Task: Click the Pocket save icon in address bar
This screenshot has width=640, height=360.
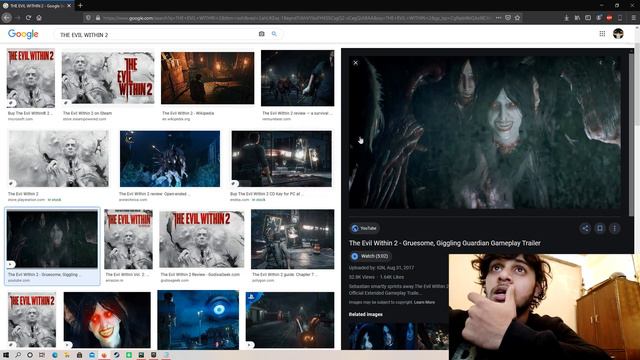Action: (508, 18)
